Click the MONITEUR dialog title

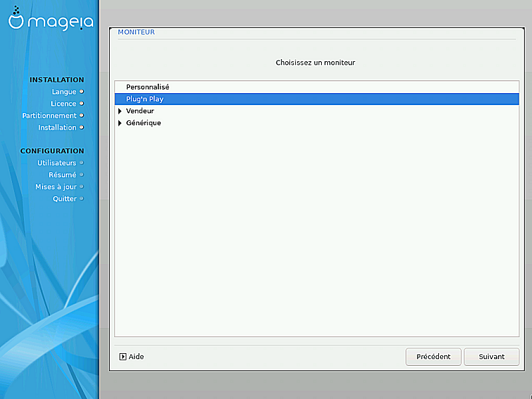(x=136, y=32)
